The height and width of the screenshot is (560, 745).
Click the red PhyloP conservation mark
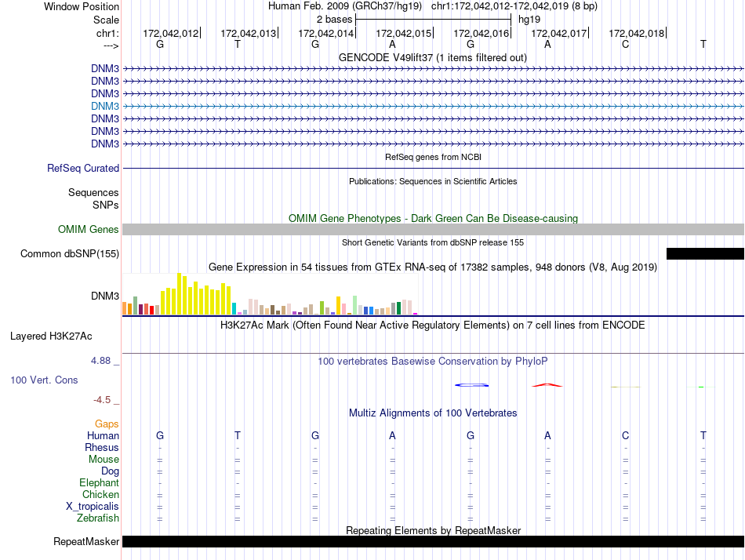click(x=547, y=385)
